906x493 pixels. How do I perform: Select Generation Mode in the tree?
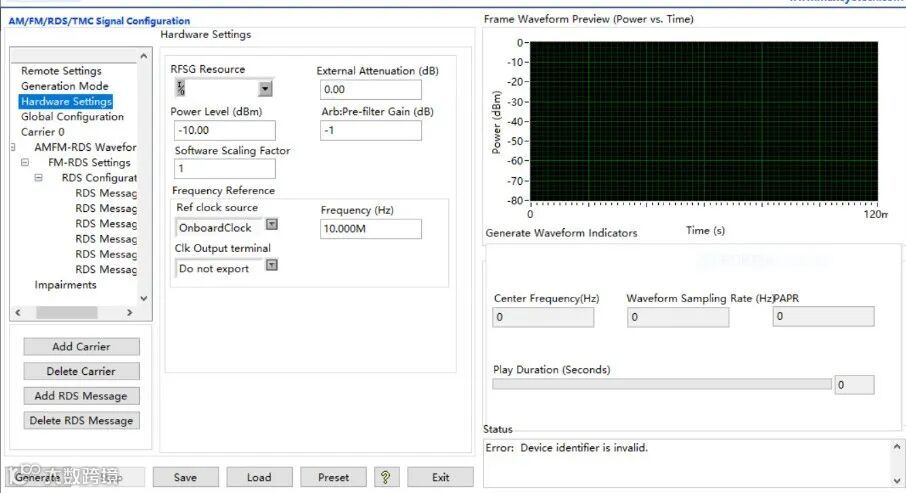(65, 86)
